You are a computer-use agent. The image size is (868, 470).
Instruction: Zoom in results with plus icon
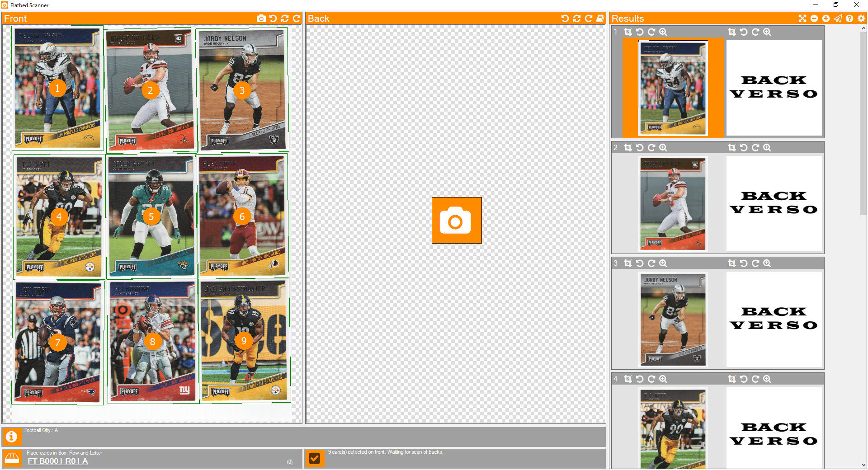(x=826, y=19)
